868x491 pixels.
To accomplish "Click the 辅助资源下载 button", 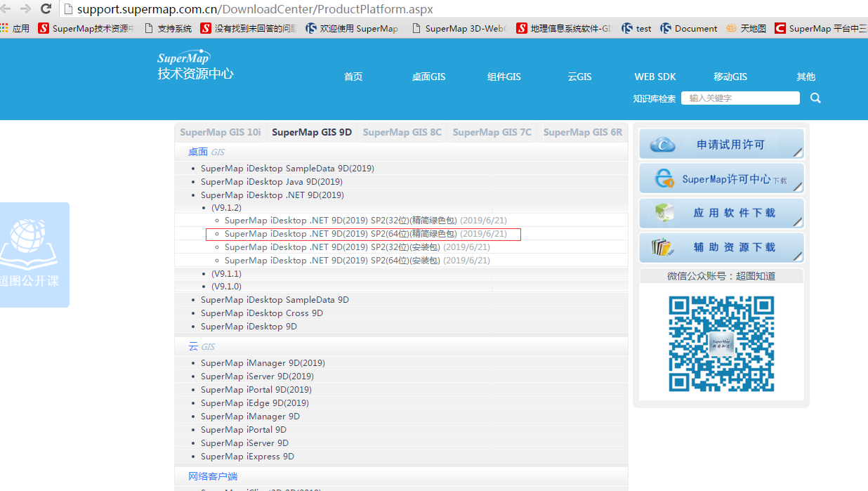I will [721, 247].
